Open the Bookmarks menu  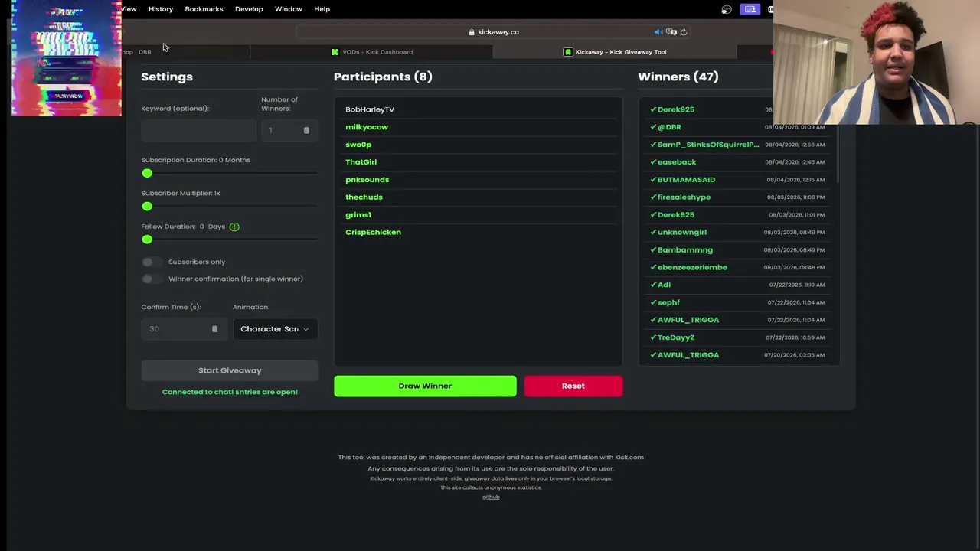204,9
